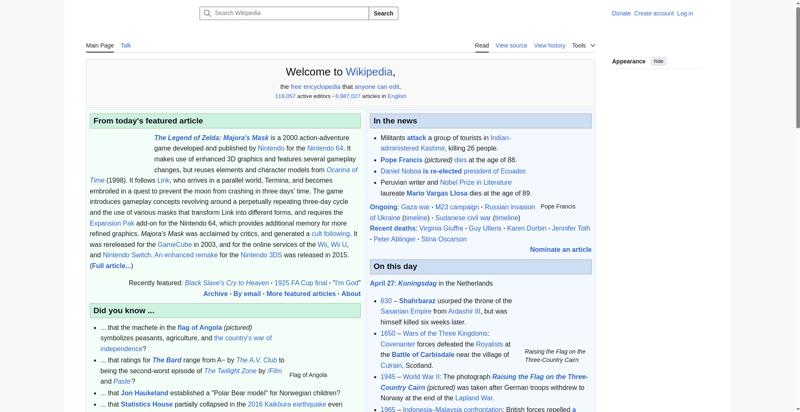Switch to the Talk tab
The width and height of the screenshot is (800, 412).
(x=126, y=45)
